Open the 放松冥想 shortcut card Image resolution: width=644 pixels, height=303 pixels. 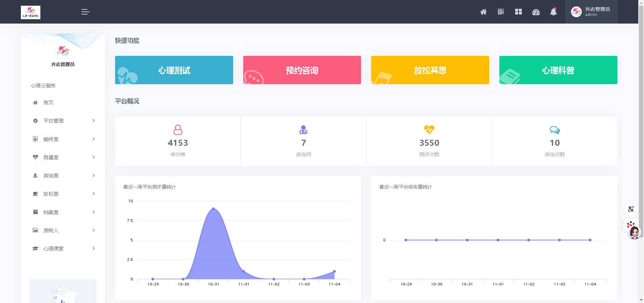pyautogui.click(x=430, y=70)
